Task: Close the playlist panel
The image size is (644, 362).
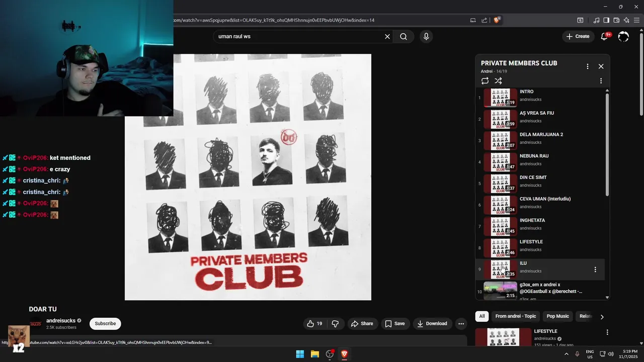Action: pos(601,66)
